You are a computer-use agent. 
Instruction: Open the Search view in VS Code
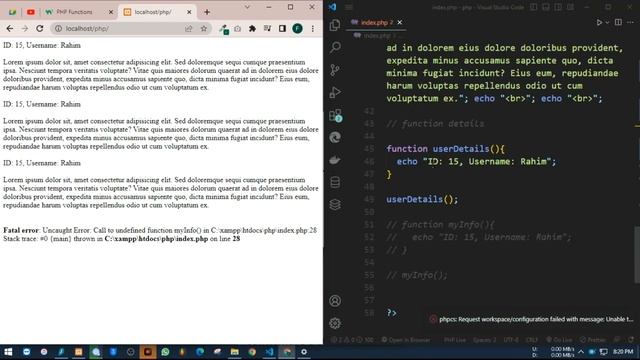tap(335, 47)
